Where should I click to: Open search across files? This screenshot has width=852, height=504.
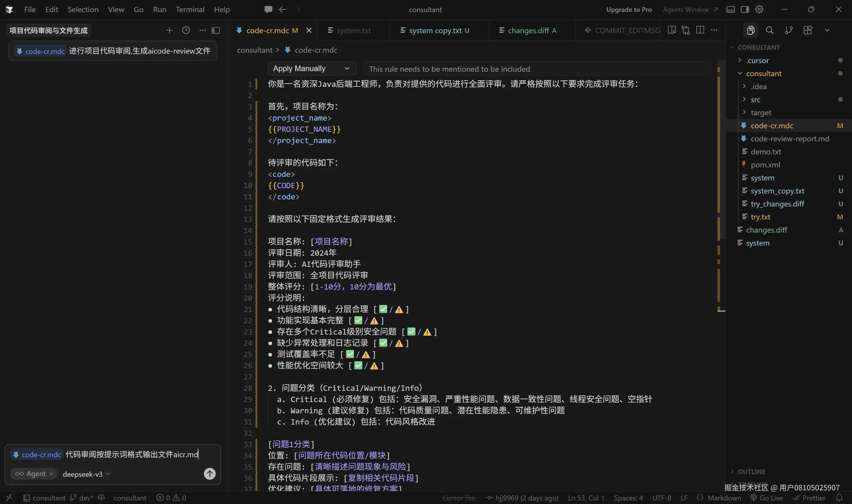[x=770, y=30]
